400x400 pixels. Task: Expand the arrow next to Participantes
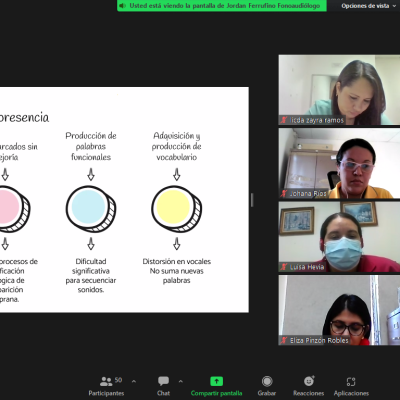134,381
